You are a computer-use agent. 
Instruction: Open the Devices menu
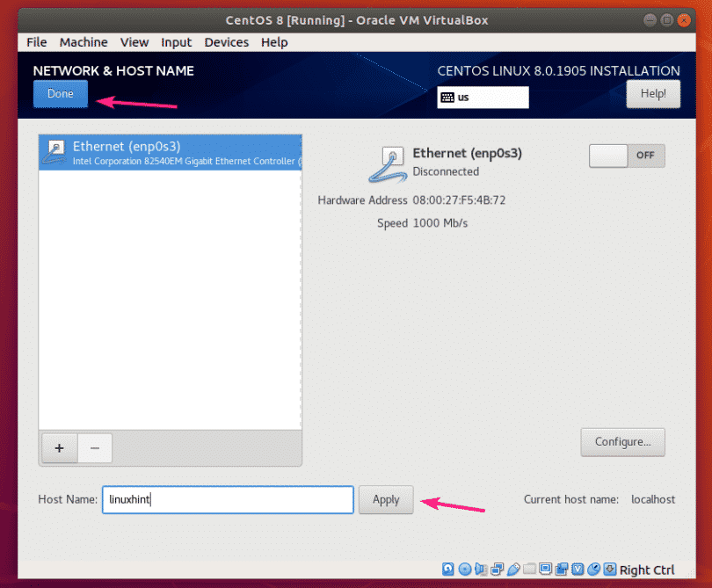pos(226,41)
